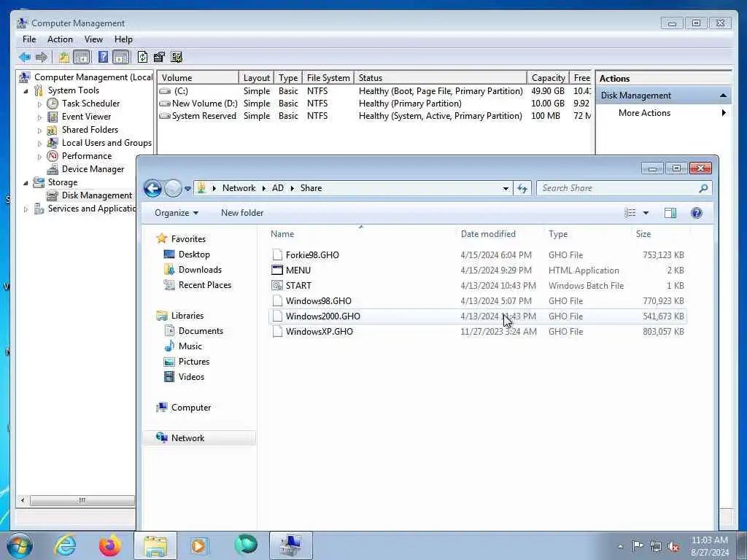This screenshot has width=747, height=560.
Task: Click the AD breadcrumb segment
Action: tap(278, 188)
